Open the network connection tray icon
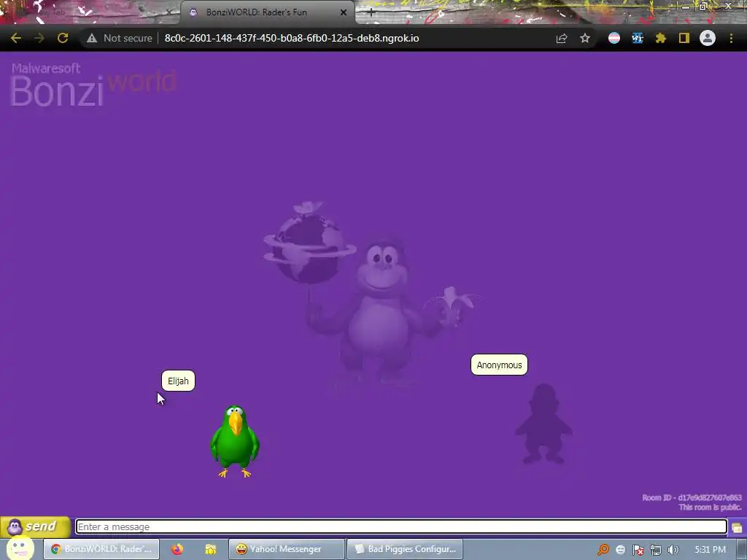747x560 pixels. pos(656,550)
